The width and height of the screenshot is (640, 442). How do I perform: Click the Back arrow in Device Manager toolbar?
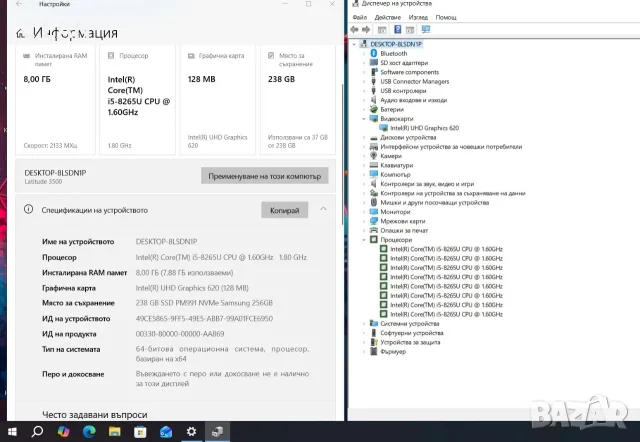point(354,29)
